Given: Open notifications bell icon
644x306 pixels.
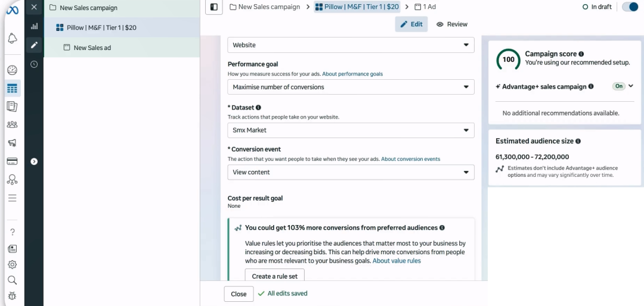Looking at the screenshot, I should (13, 38).
